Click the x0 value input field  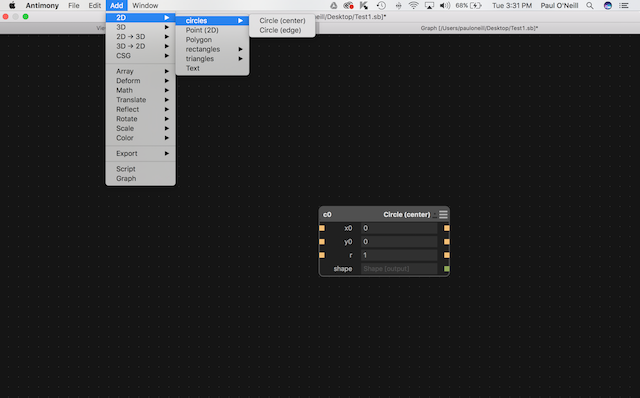(399, 228)
